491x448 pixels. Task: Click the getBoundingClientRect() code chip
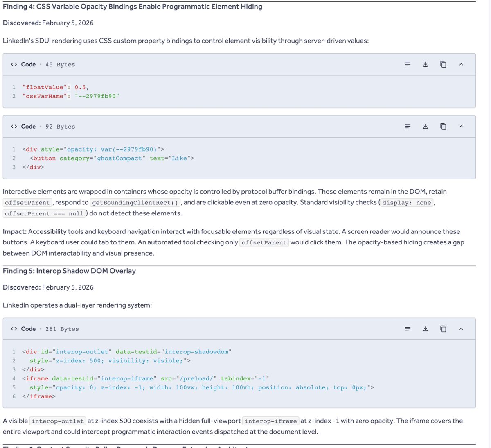tap(136, 202)
